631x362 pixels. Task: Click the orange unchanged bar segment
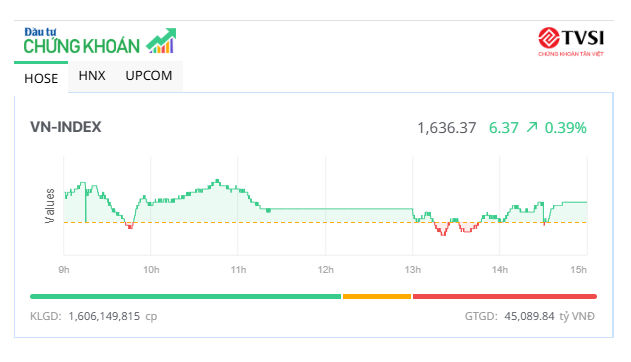click(377, 296)
